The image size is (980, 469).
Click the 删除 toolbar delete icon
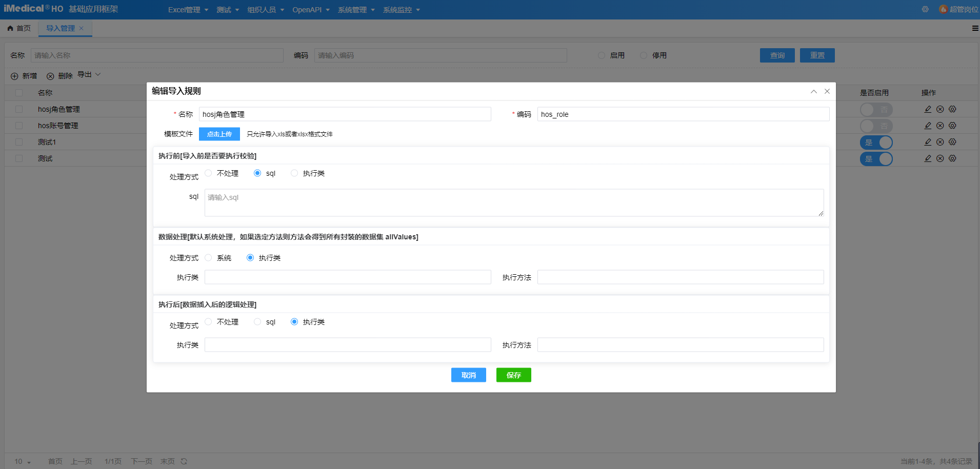coord(50,76)
